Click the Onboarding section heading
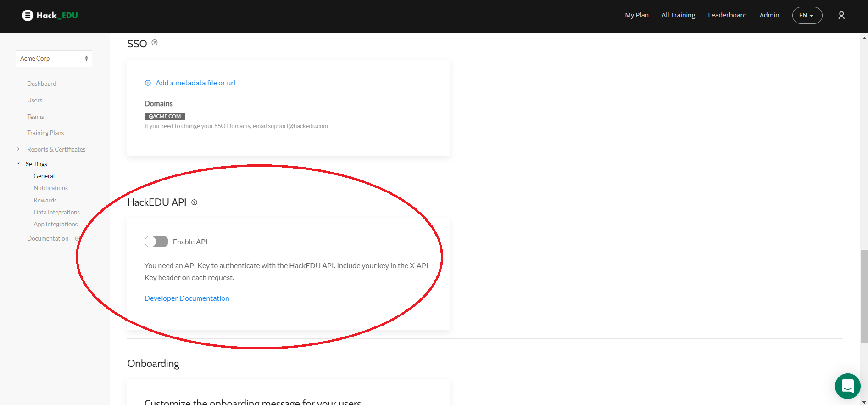 pyautogui.click(x=153, y=364)
